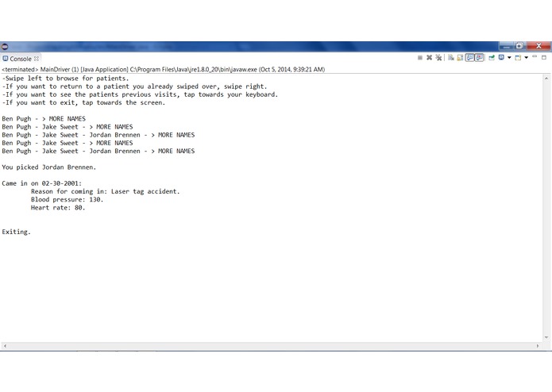Viewport: 552px width, 392px height.
Task: Click the 'Exiting.' output line
Action: 16,232
